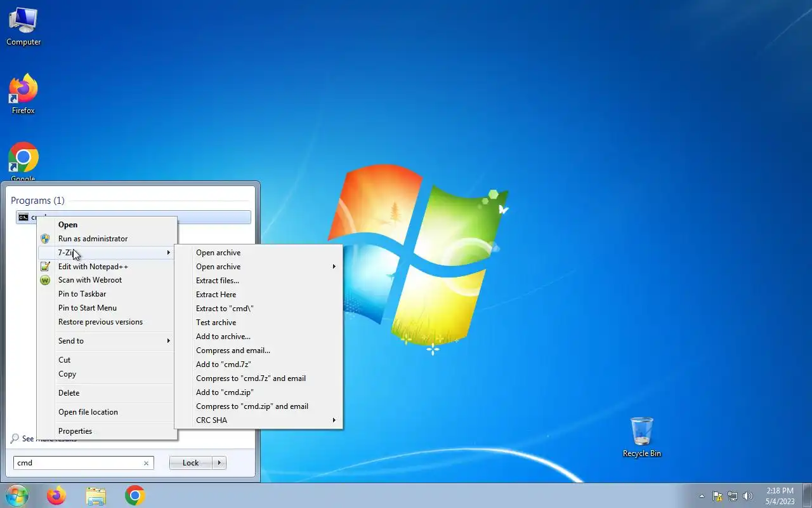The width and height of the screenshot is (812, 508).
Task: Choose Compress and email...
Action: coord(258,351)
